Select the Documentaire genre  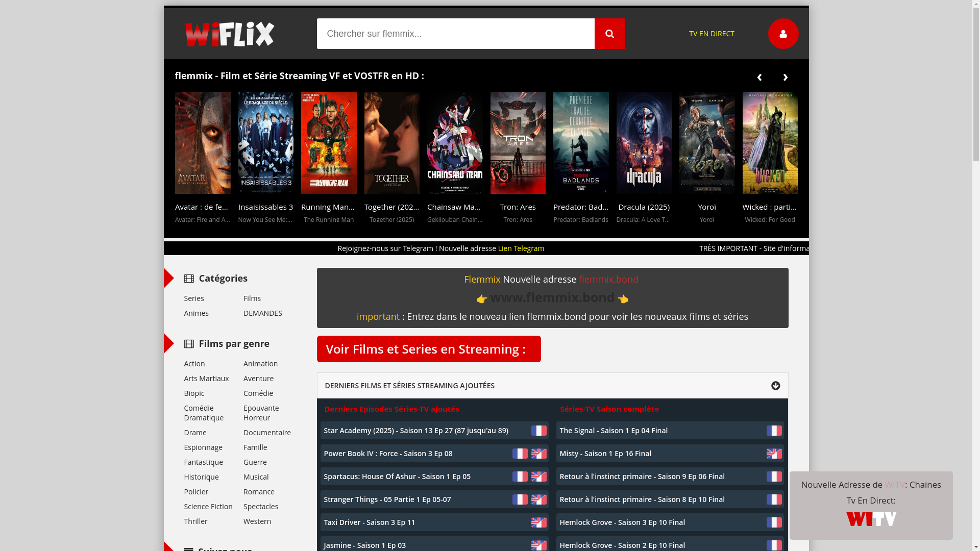(267, 433)
